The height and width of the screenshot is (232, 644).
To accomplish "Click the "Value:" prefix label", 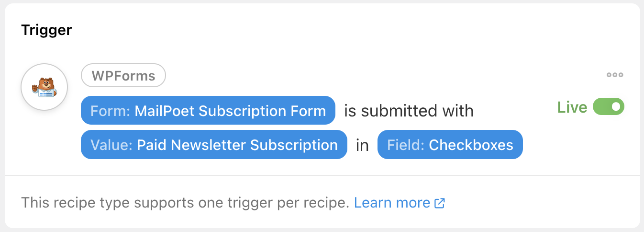I will (111, 145).
